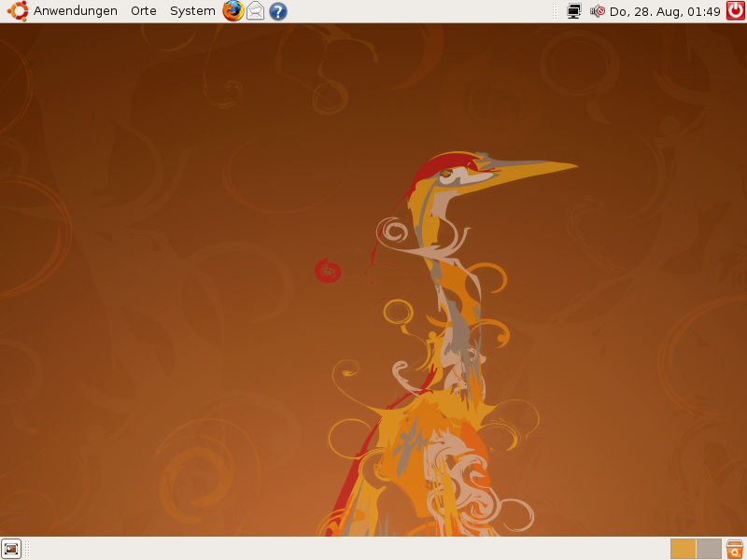
Task: Open the Orte menu
Action: (144, 11)
